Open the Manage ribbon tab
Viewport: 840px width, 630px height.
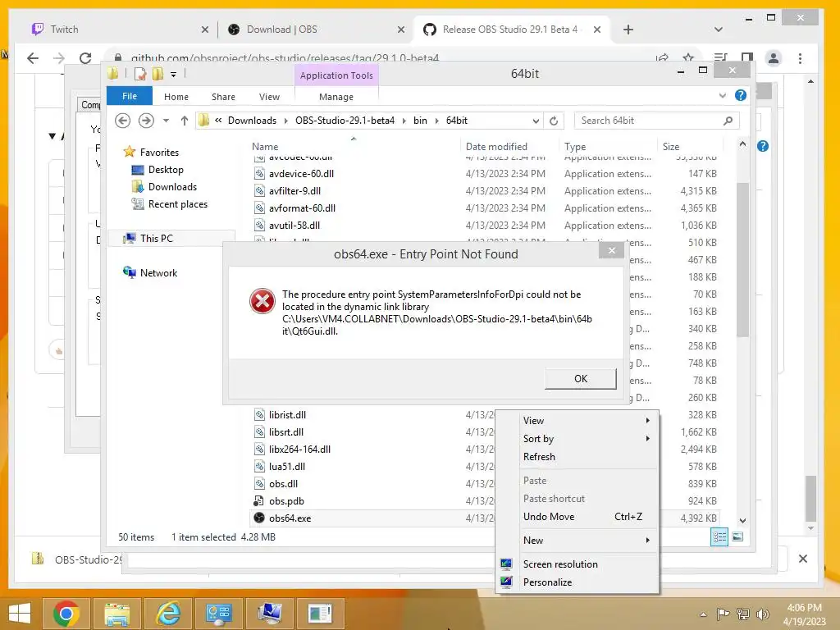[336, 97]
